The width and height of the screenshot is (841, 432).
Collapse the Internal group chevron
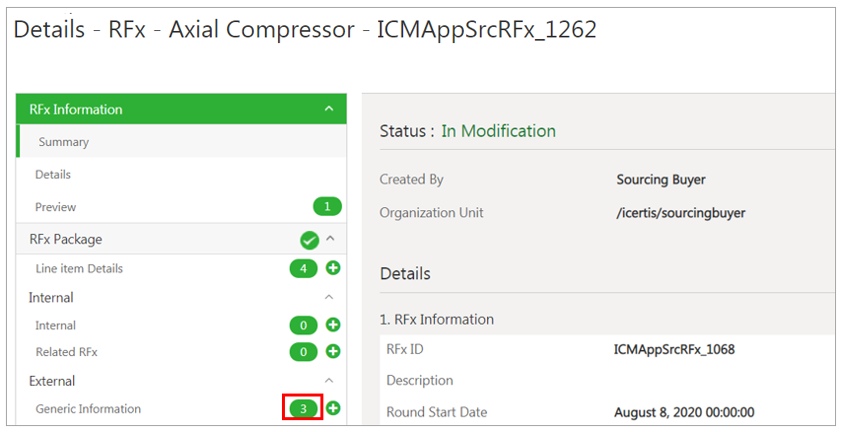pyautogui.click(x=330, y=297)
